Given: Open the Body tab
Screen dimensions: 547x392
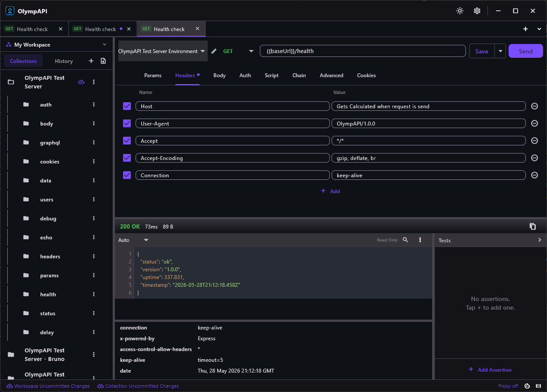Looking at the screenshot, I should tap(219, 75).
